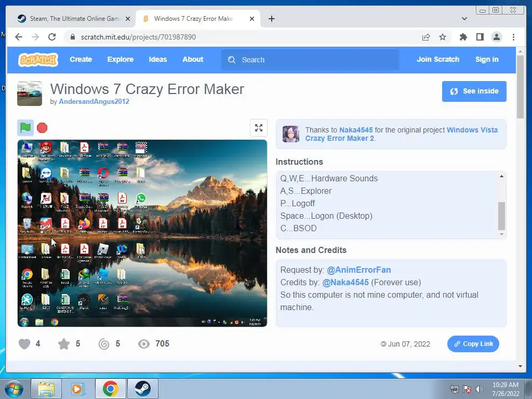Viewport: 532px width, 399px height.
Task: Click the Chrome taskbar icon
Action: [111, 389]
